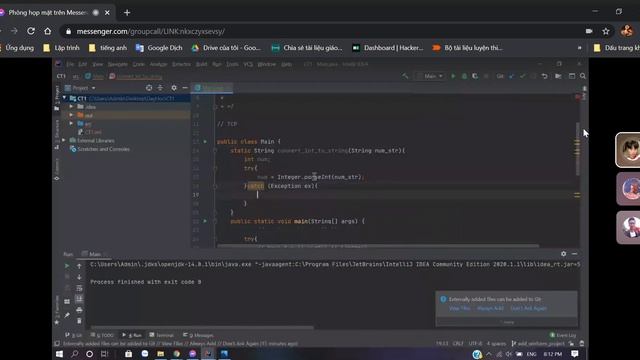The image size is (640, 360).
Task: Toggle soft-wrap in Run console
Action: [79, 288]
